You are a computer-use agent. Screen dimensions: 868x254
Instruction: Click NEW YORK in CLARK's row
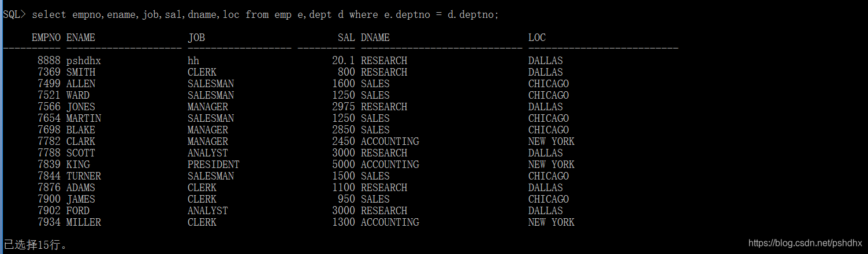[552, 141]
